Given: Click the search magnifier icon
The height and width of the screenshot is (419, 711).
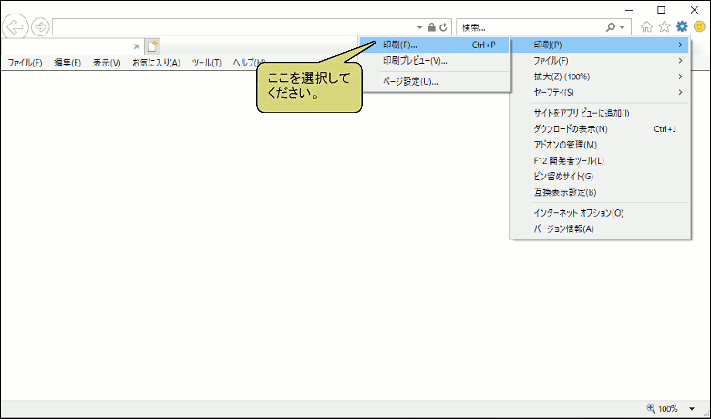Looking at the screenshot, I should (x=623, y=27).
